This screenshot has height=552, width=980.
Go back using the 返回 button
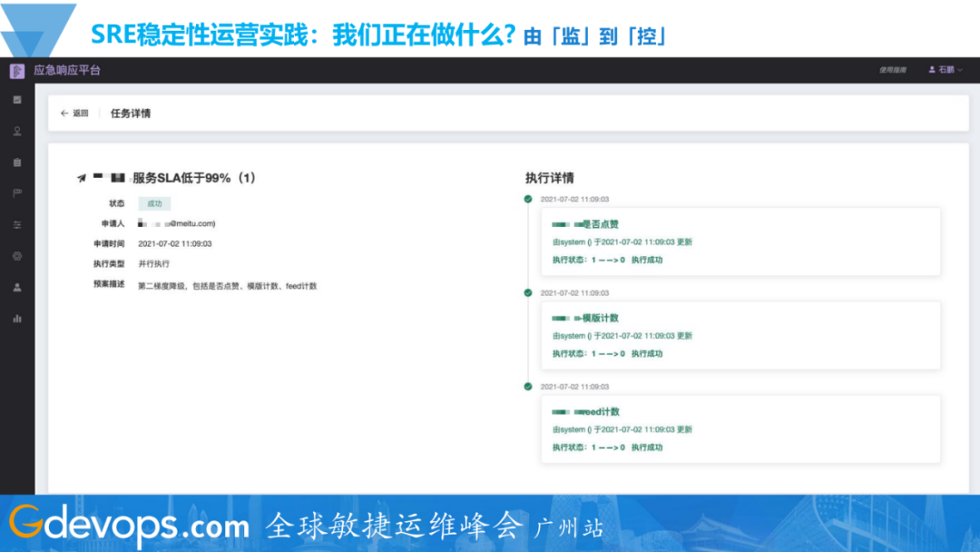(x=74, y=113)
